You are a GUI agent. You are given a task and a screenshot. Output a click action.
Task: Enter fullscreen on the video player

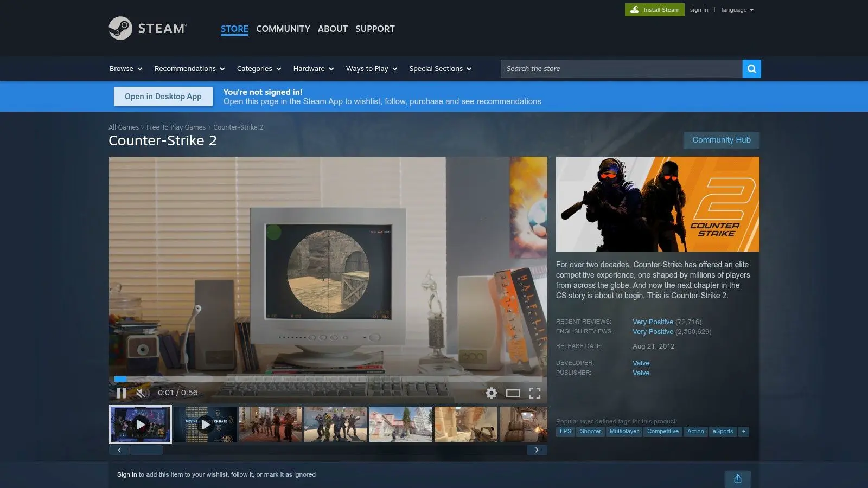point(535,393)
